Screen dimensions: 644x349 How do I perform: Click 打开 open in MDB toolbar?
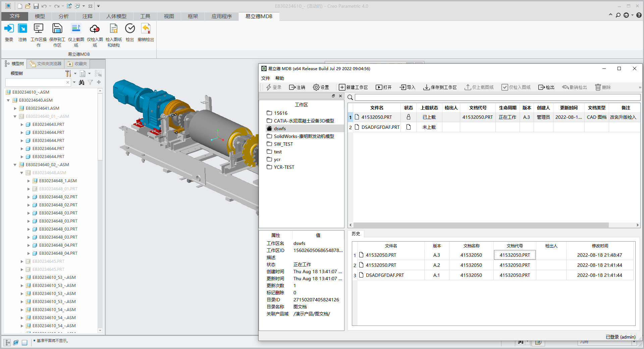[x=384, y=87]
